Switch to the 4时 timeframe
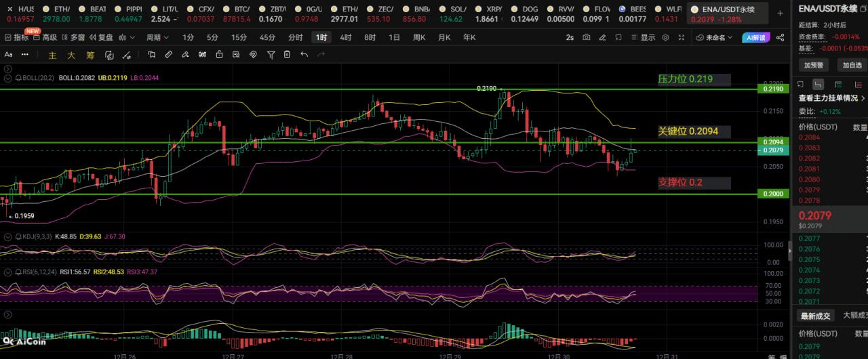The image size is (868, 359). pos(346,38)
